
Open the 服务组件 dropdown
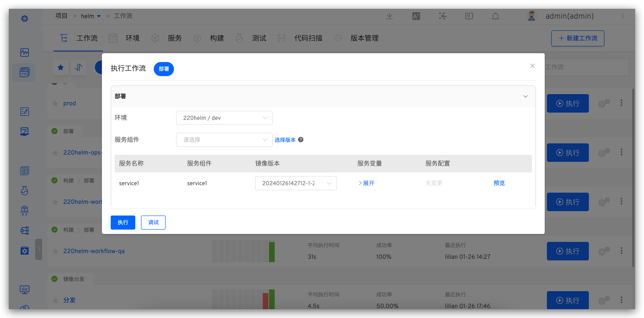click(x=224, y=140)
